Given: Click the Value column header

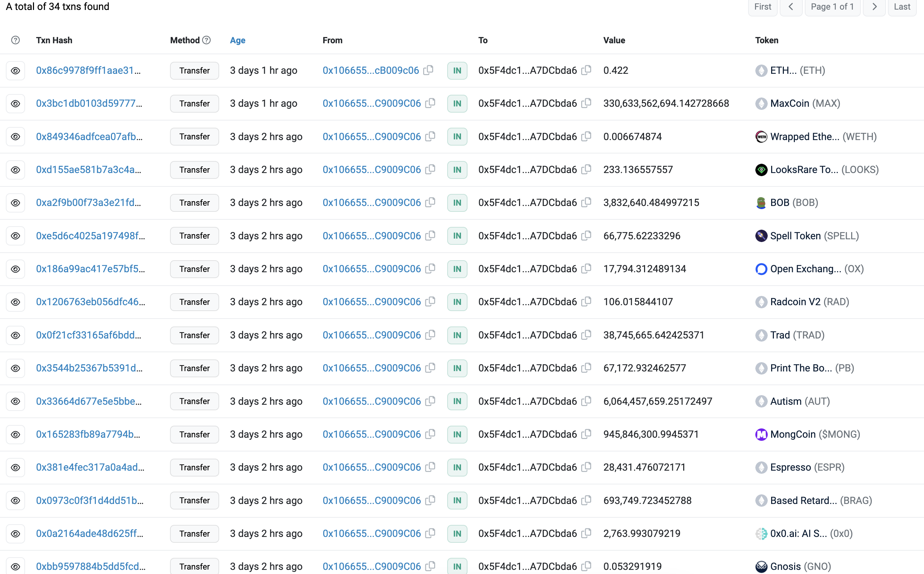Looking at the screenshot, I should pyautogui.click(x=614, y=40).
